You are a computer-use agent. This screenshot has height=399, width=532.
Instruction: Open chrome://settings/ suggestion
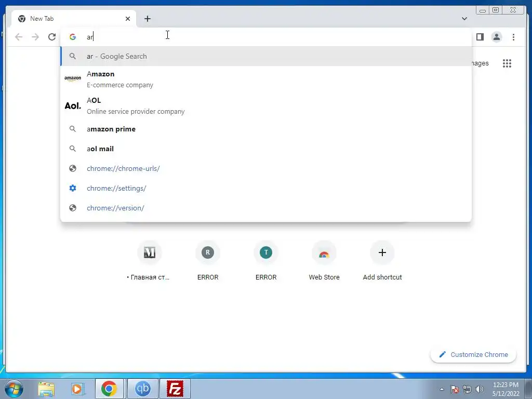pyautogui.click(x=266, y=188)
